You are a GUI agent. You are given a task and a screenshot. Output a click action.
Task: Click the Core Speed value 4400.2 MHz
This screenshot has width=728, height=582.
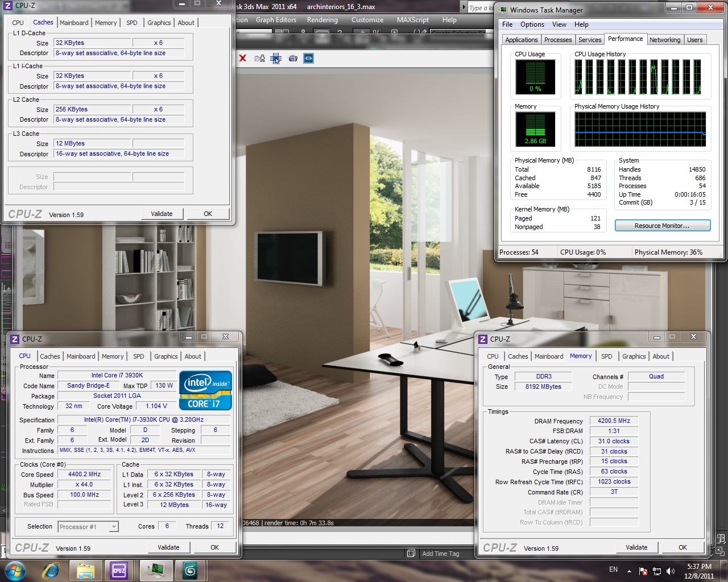(84, 474)
